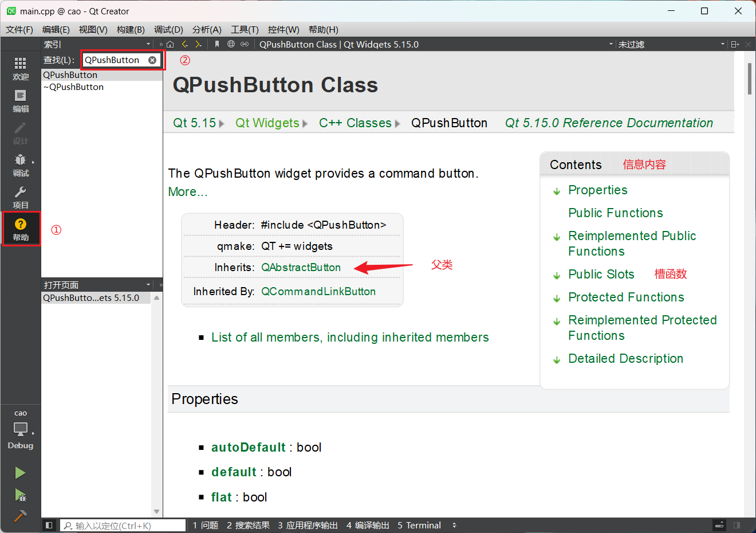Open the 帮助(H) menu

tap(324, 29)
